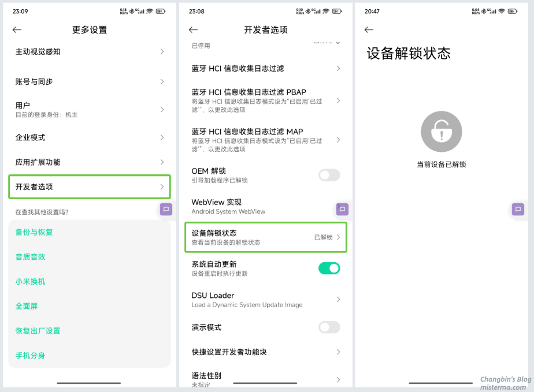
Task: Tap the 备份与恢复 suggestion link
Action: coord(34,232)
